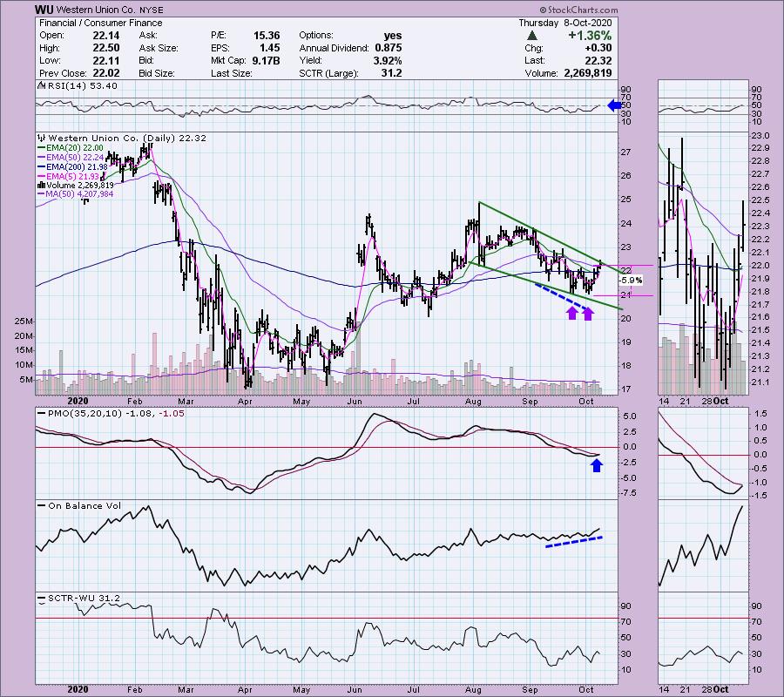Click the EMA(50) 22.24 legend entry
Screen dimensions: 784x697
click(75, 158)
